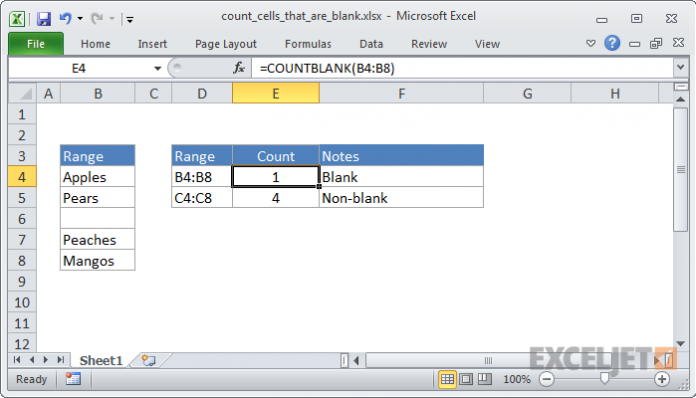Expand the Name Box dropdown arrow

point(158,68)
